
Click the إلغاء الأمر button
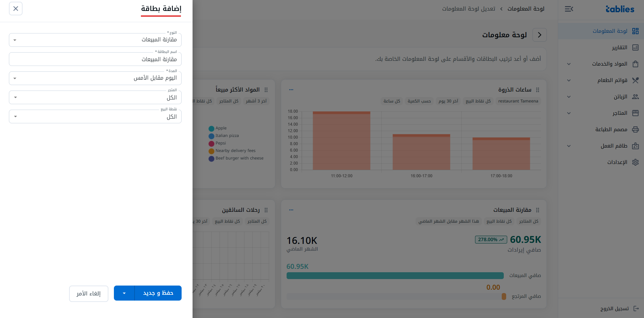(89, 294)
